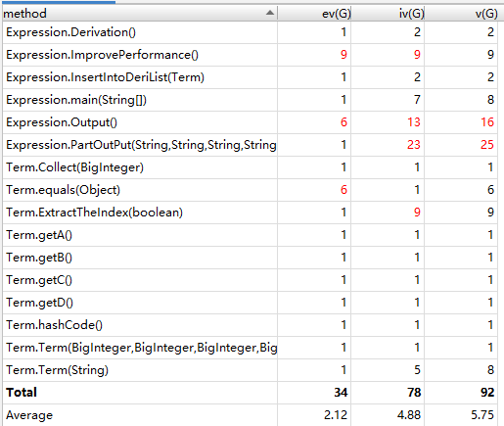Click the v(G) value 6 for Term.equals

(490, 190)
